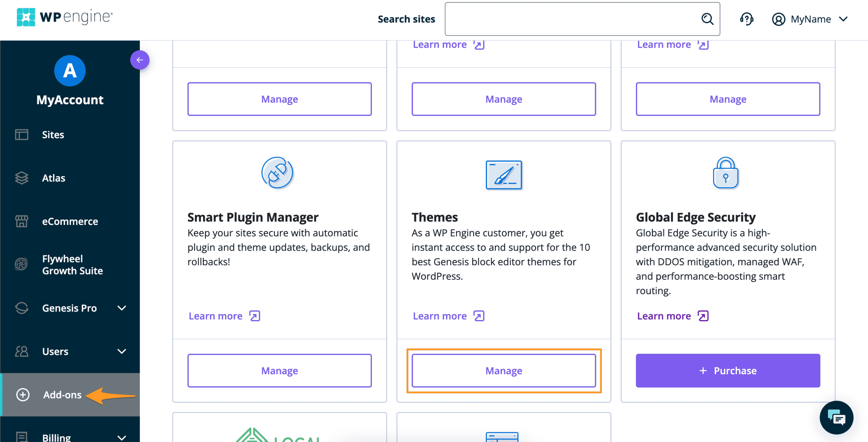The width and height of the screenshot is (868, 442).
Task: Click Manage under Themes
Action: [504, 371]
